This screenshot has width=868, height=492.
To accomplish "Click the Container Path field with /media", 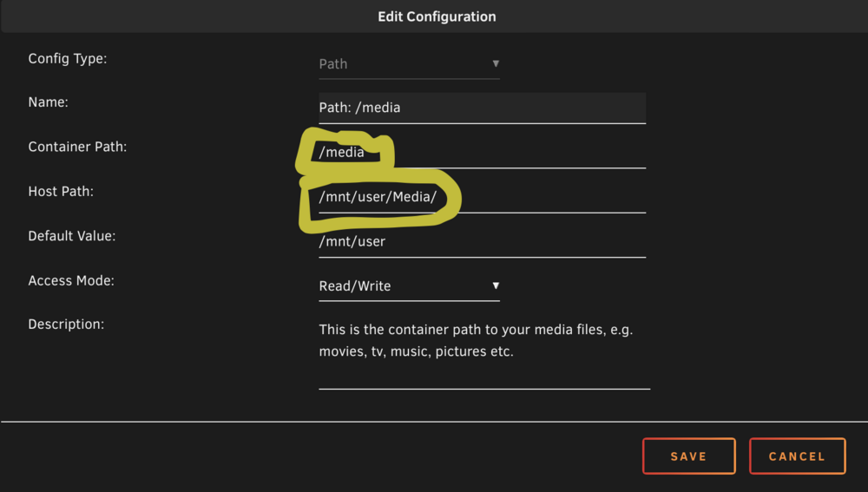I will pos(482,153).
